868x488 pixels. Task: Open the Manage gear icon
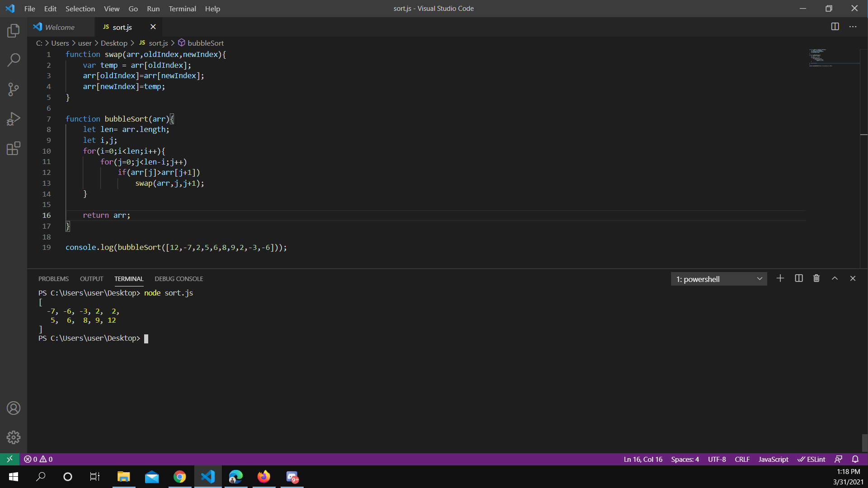(x=14, y=437)
